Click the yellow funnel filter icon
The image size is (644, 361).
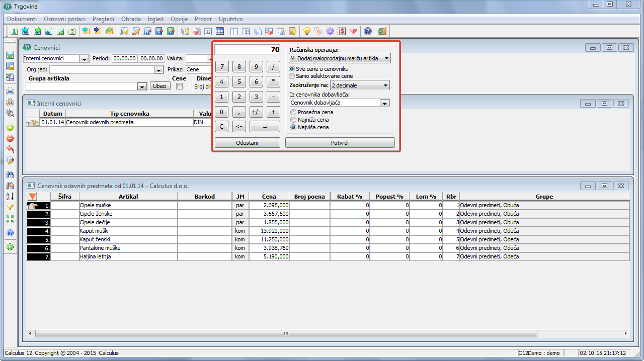pos(10,207)
